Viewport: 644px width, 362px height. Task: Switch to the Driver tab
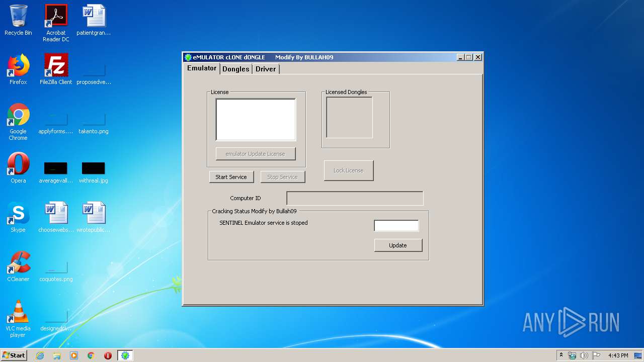pos(266,69)
